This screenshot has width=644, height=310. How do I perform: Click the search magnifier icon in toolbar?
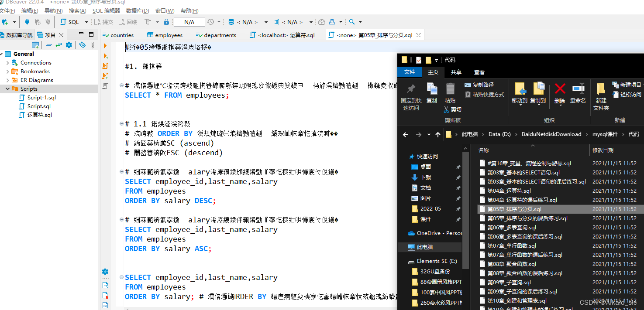[x=352, y=22]
